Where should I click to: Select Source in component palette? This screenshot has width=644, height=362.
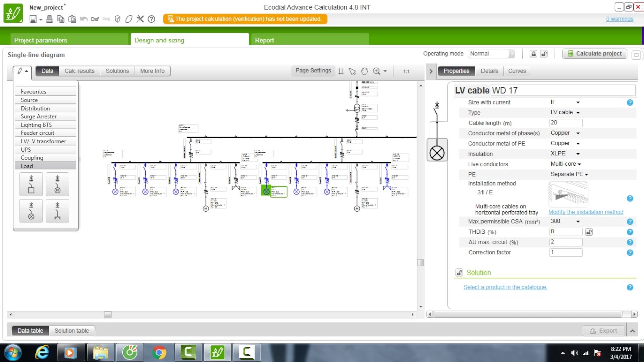[46, 100]
